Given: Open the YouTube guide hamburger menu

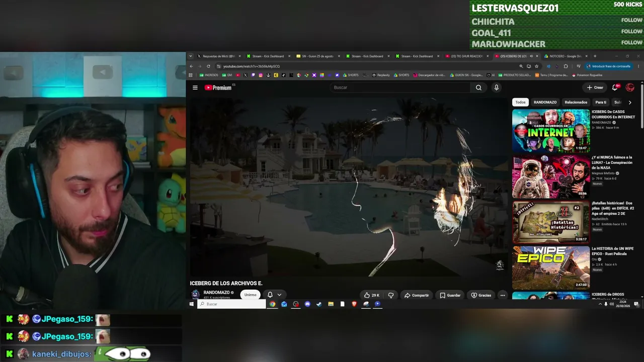Looking at the screenshot, I should [195, 87].
